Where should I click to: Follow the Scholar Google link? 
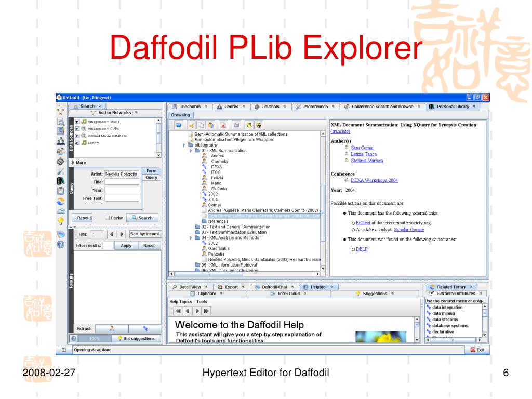tap(409, 230)
